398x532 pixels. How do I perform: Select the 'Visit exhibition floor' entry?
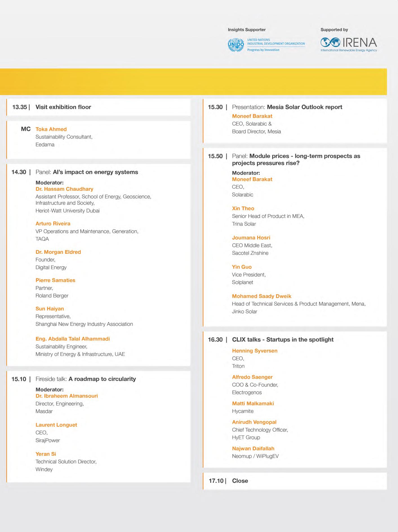(63, 107)
